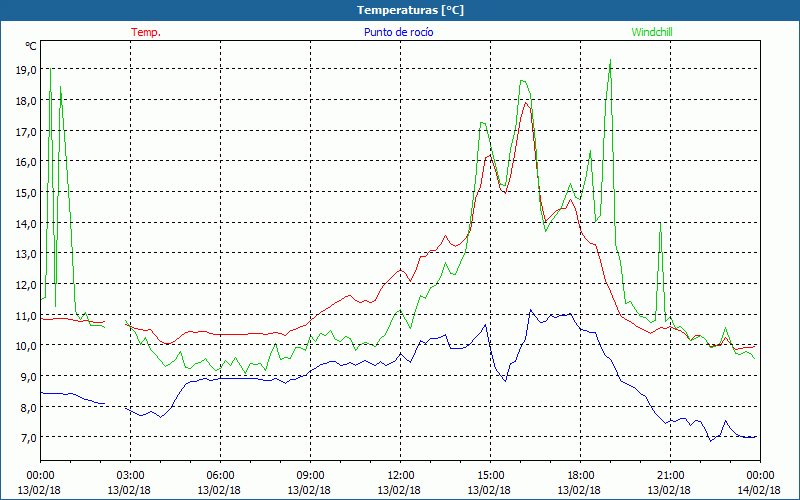The width and height of the screenshot is (800, 500).
Task: Click the 10,0 y-axis value
Action: pyautogui.click(x=26, y=346)
